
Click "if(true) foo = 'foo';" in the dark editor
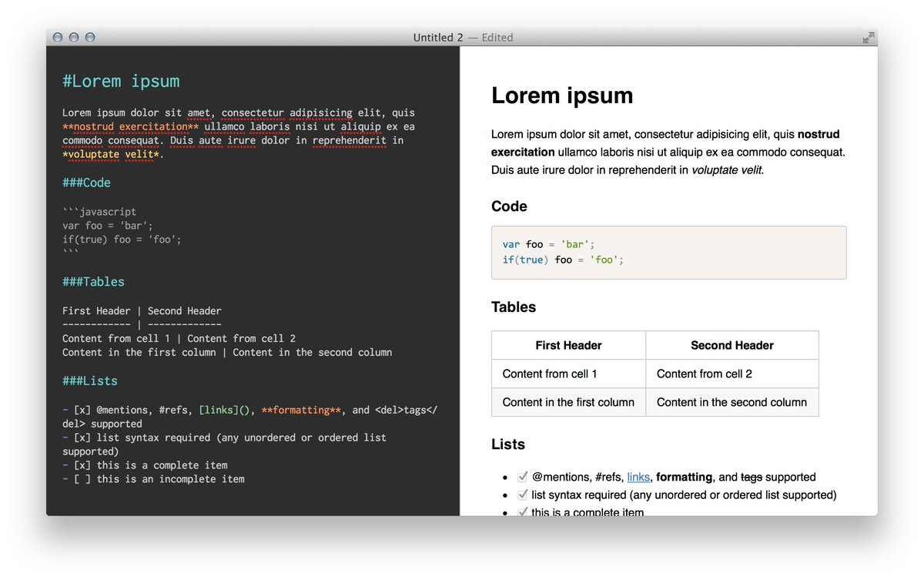[122, 240]
